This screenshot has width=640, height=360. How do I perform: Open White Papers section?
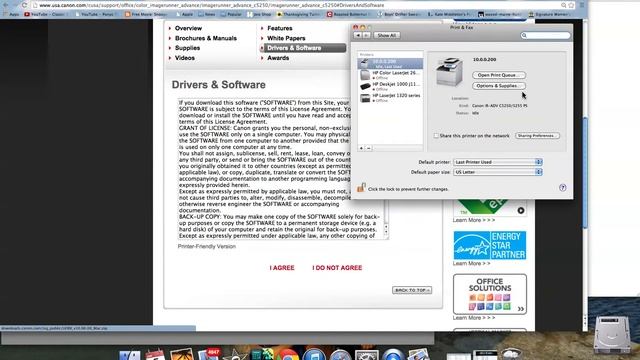pos(286,38)
